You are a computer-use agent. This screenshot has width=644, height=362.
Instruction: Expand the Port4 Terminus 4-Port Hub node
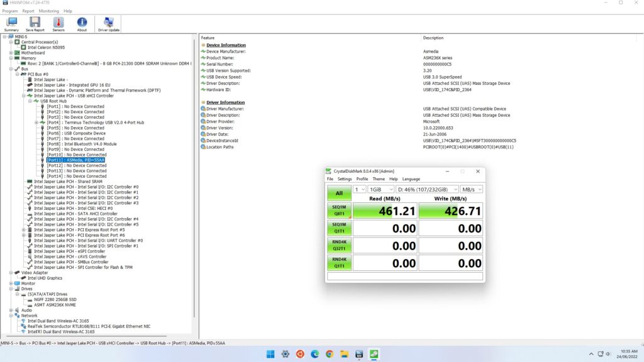click(36, 123)
